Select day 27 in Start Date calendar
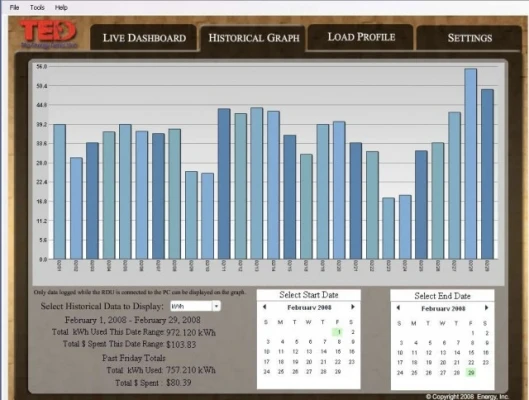This screenshot has width=529, height=400. 309,371
